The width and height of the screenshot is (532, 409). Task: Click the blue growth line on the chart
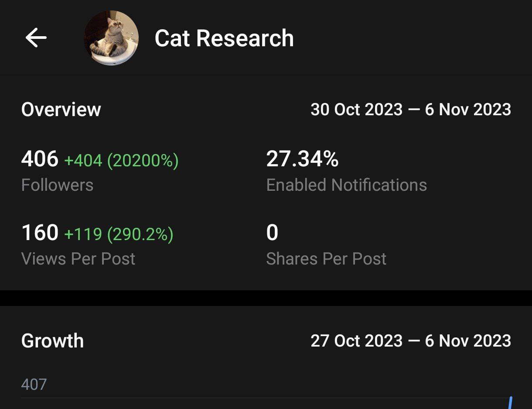510,402
